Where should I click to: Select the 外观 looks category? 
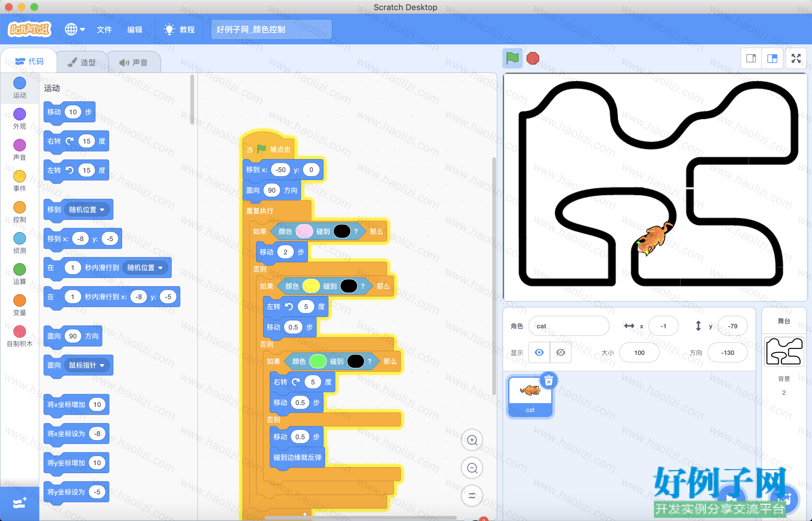[20, 119]
